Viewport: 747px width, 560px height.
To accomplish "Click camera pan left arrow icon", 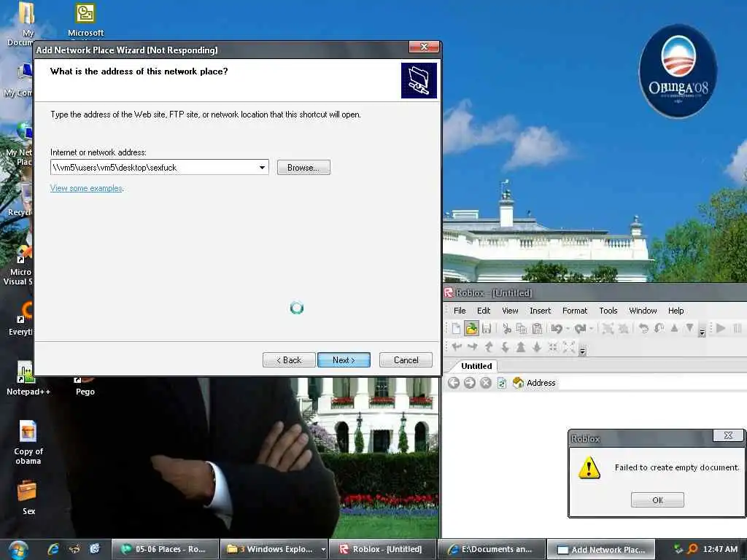I will point(457,347).
